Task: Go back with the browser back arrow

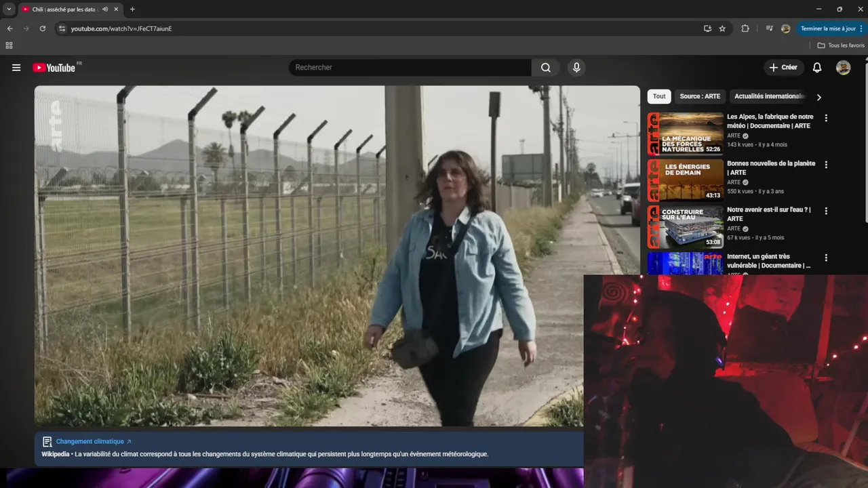Action: (9, 28)
